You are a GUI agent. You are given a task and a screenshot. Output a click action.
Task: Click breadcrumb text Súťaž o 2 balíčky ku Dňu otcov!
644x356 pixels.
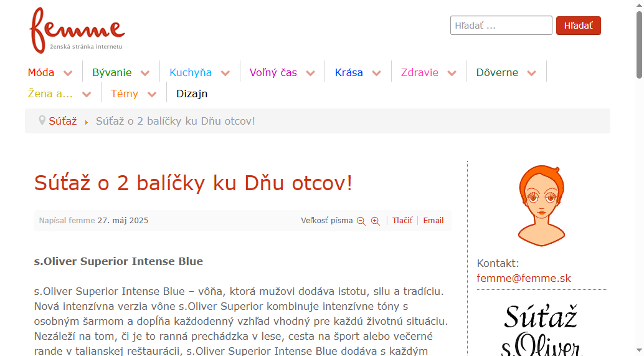click(x=176, y=121)
